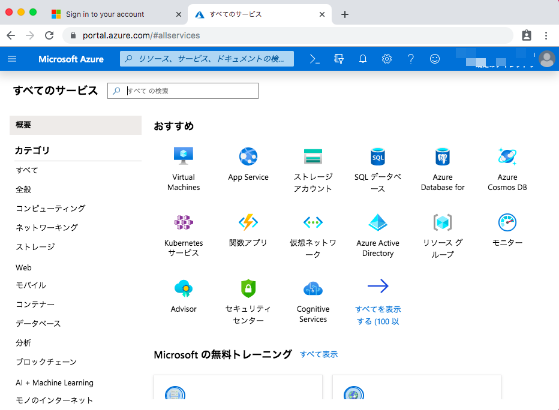The height and width of the screenshot is (410, 559).
Task: Click the browser reload button
Action: click(49, 35)
